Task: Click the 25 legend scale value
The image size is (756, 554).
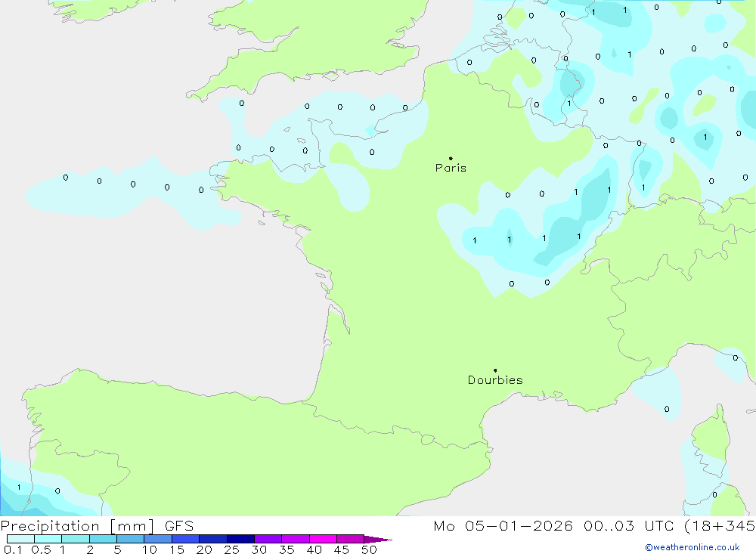Action: [232, 549]
